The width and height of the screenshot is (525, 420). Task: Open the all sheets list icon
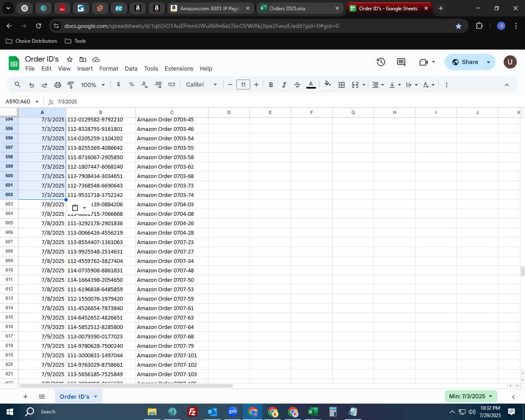click(x=41, y=397)
